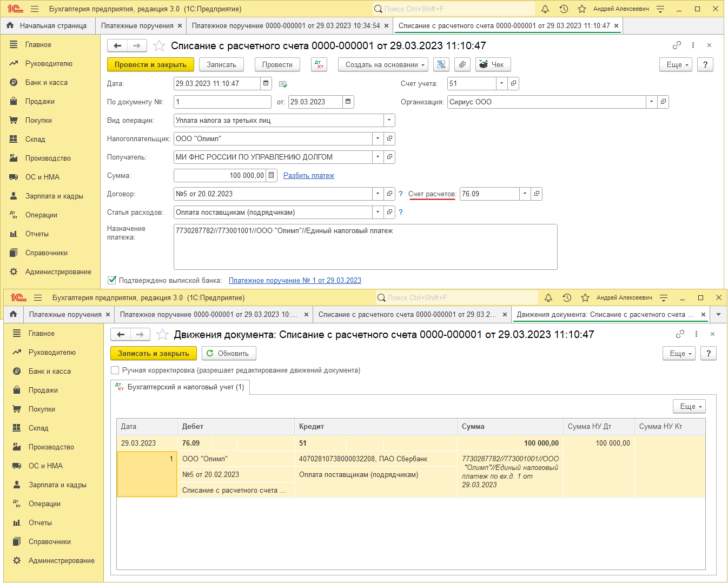This screenshot has height=583, width=728.
Task: Click the Записать button
Action: pos(221,64)
